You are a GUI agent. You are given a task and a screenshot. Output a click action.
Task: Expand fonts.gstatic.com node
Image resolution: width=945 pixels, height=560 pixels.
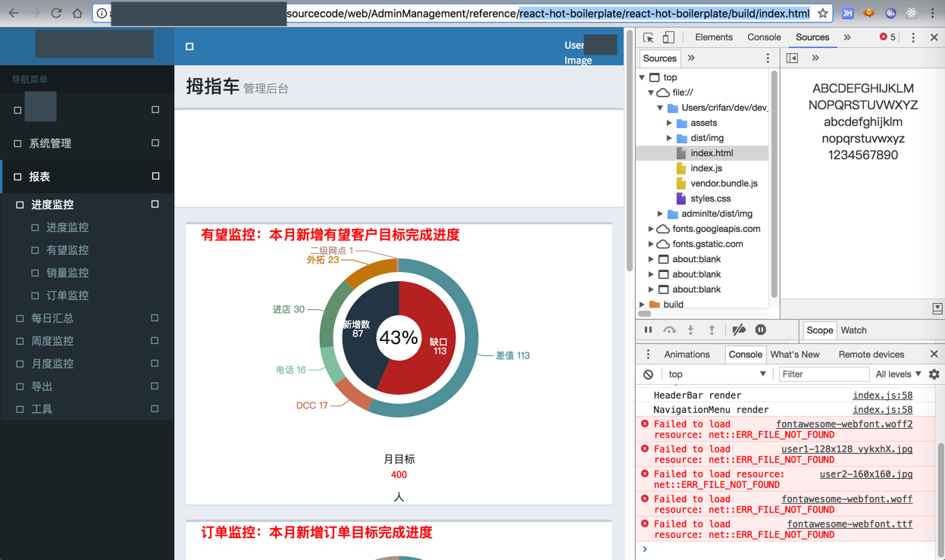point(651,244)
